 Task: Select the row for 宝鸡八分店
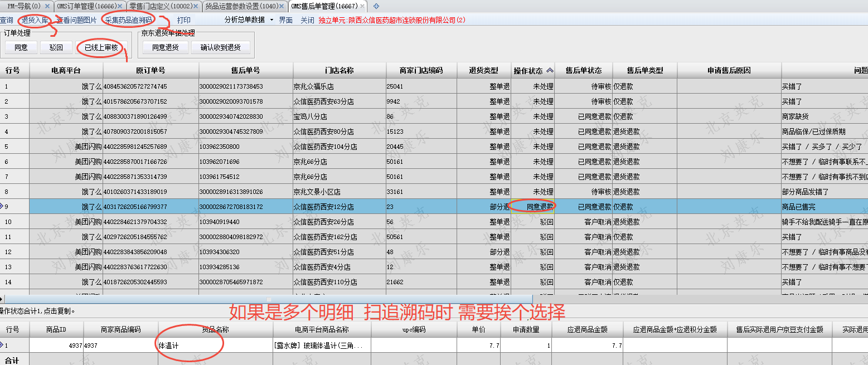pos(434,116)
